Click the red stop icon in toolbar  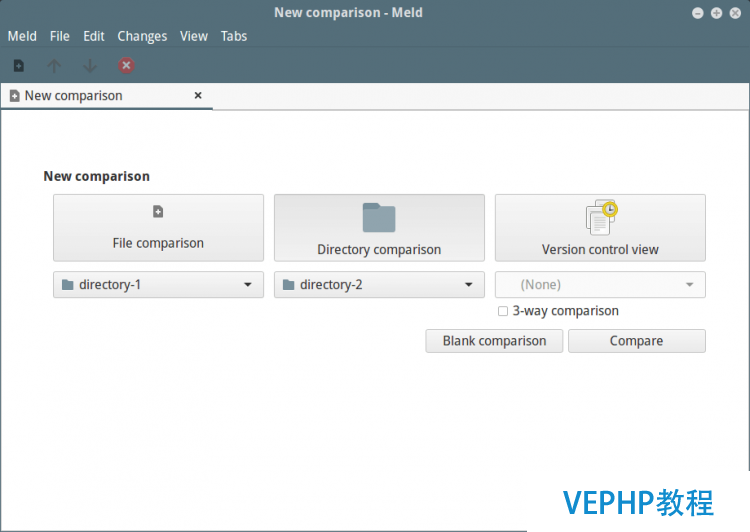[126, 65]
